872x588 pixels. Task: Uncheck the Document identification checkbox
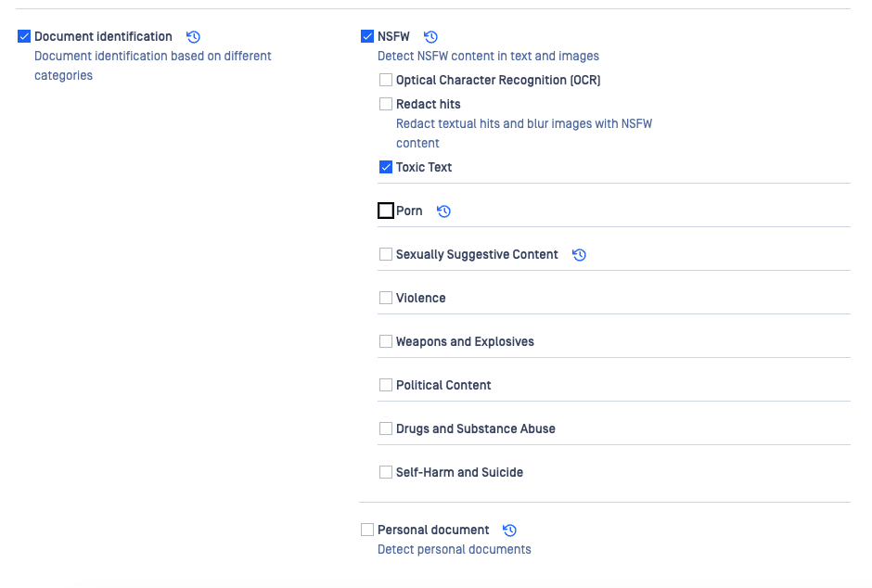[x=24, y=37]
